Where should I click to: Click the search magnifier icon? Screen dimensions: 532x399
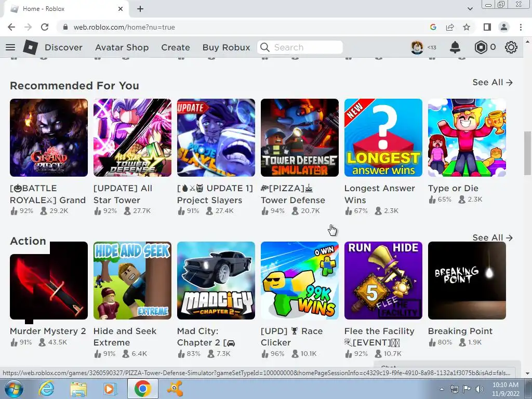pyautogui.click(x=264, y=47)
